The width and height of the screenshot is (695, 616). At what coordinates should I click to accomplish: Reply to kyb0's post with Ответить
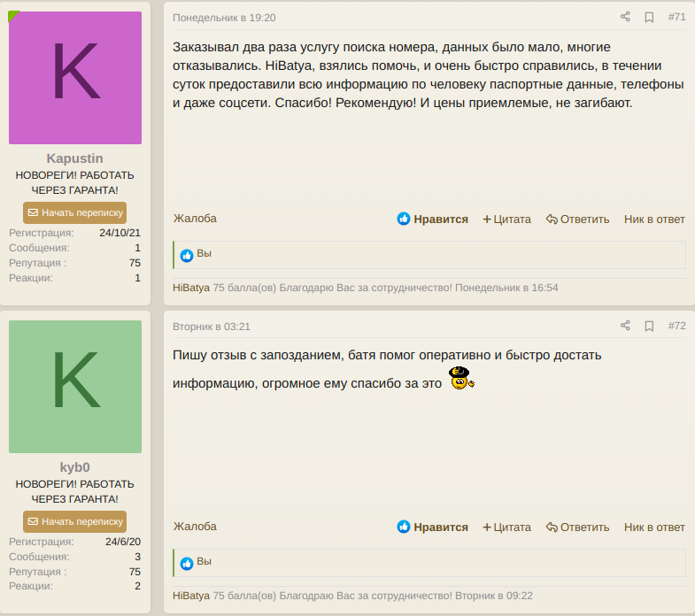577,527
